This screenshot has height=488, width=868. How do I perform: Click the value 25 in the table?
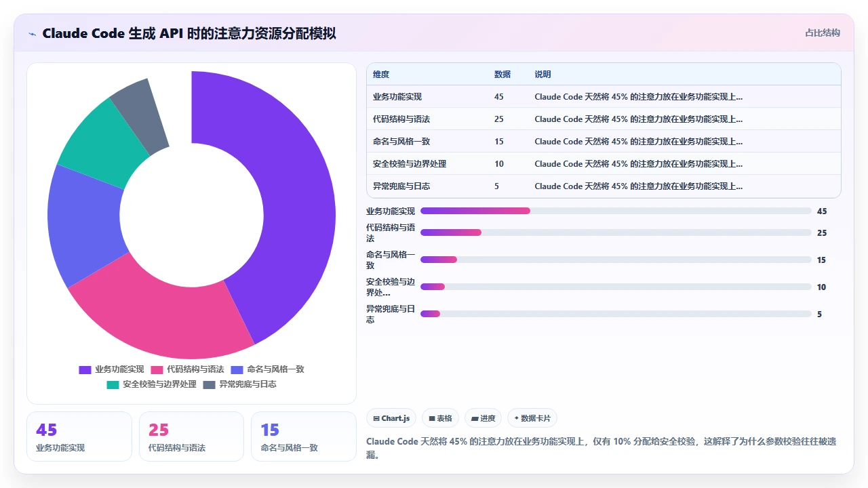tap(499, 119)
